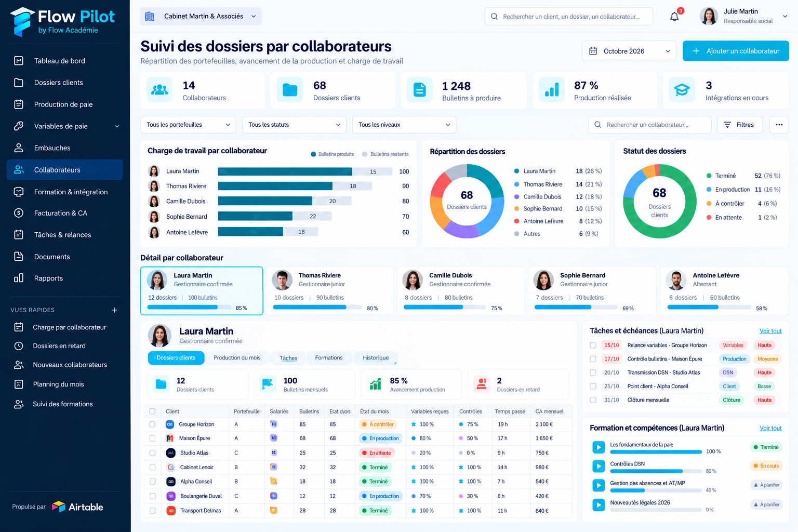Check the Transmission DSN Studio Atlas task

593,373
